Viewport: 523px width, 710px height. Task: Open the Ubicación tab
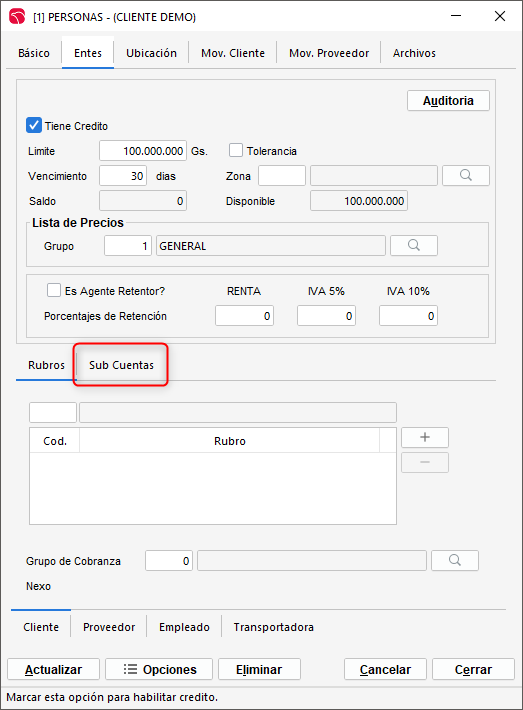[x=151, y=53]
